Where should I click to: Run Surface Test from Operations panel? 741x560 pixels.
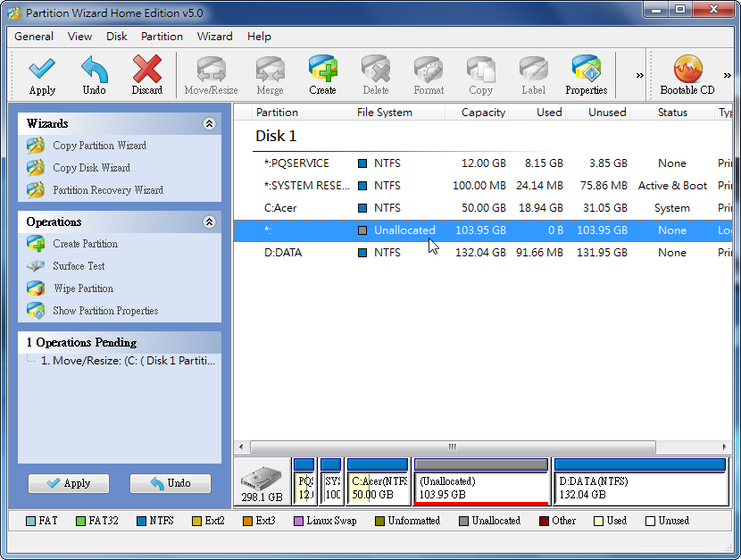79,266
